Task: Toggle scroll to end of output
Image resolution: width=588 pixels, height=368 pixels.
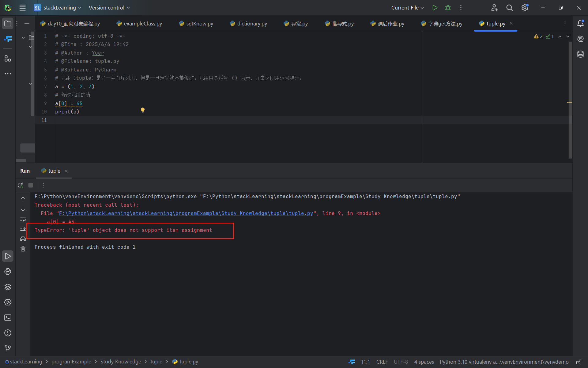Action: 23,229
